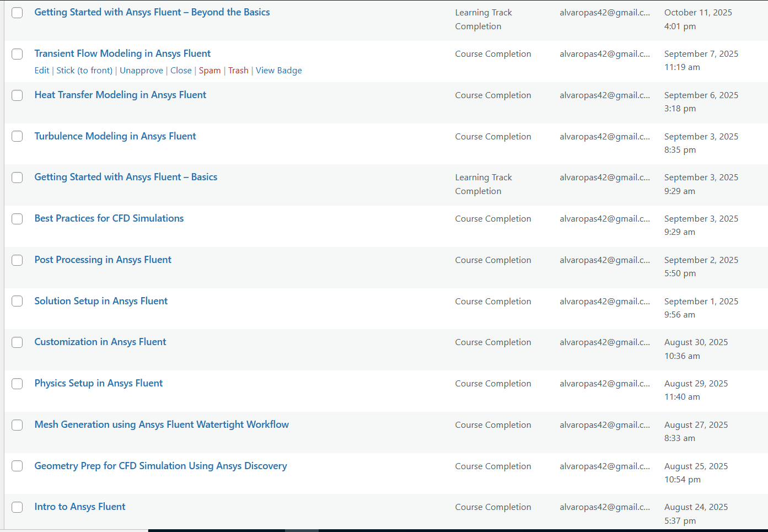Click 'August 29, 2025' date cell
This screenshot has height=532, width=768.
(x=696, y=390)
